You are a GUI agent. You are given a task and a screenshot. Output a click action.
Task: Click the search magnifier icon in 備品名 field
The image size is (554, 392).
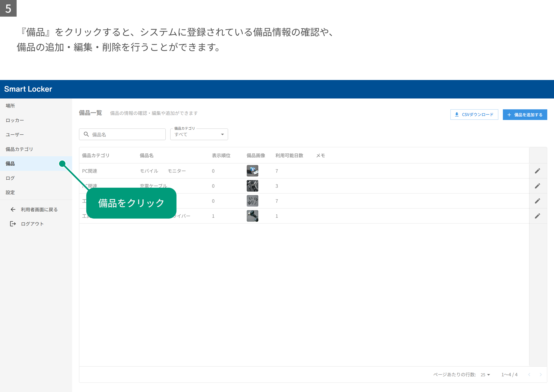86,134
